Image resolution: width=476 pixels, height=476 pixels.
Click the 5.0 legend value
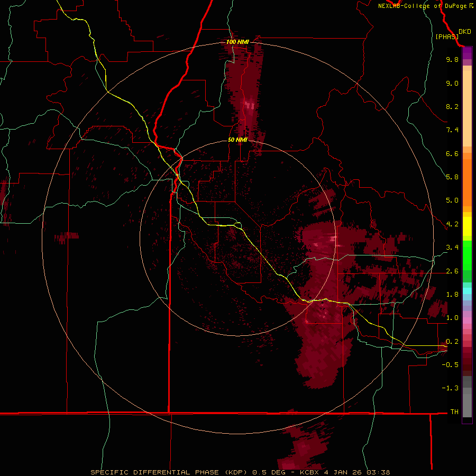[x=452, y=200]
